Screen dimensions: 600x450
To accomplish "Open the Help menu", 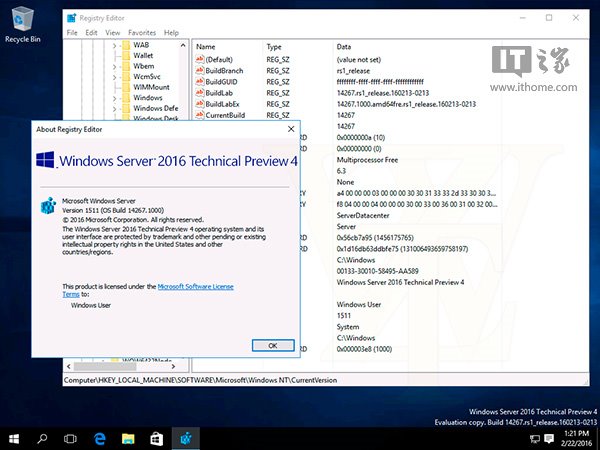I will 171,33.
